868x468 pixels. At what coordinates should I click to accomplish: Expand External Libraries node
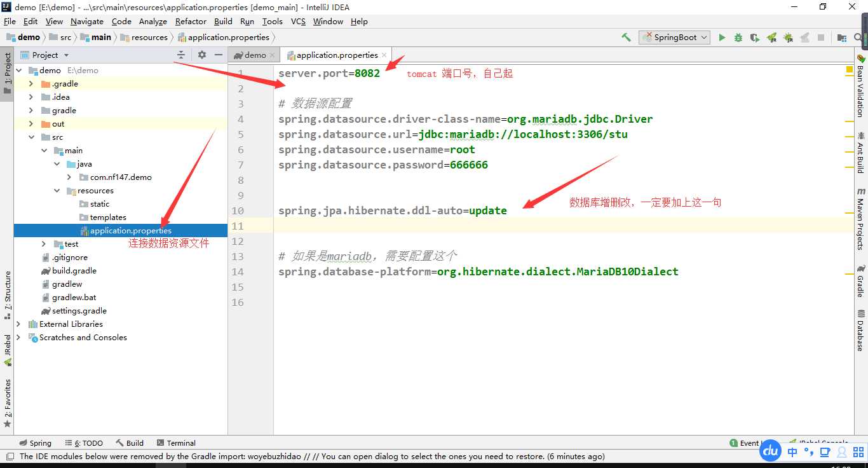point(18,324)
